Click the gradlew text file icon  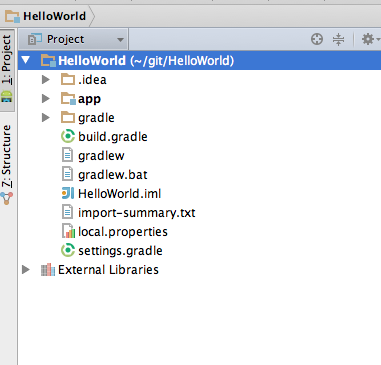point(67,155)
